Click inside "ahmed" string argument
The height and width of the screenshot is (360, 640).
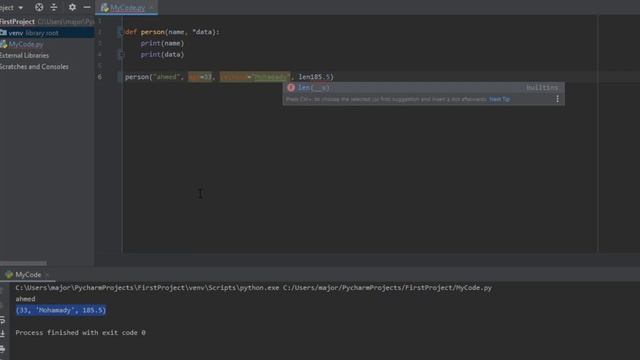166,77
